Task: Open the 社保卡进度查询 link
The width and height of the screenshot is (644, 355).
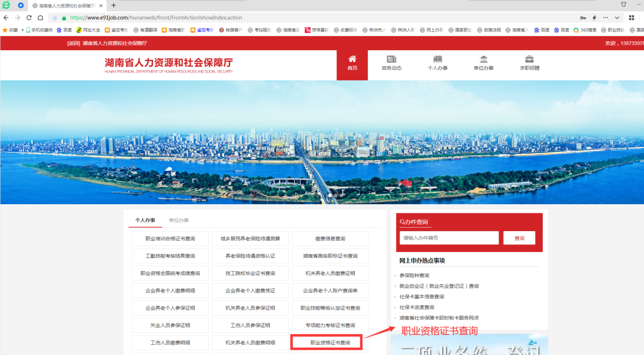Action: 417,307
